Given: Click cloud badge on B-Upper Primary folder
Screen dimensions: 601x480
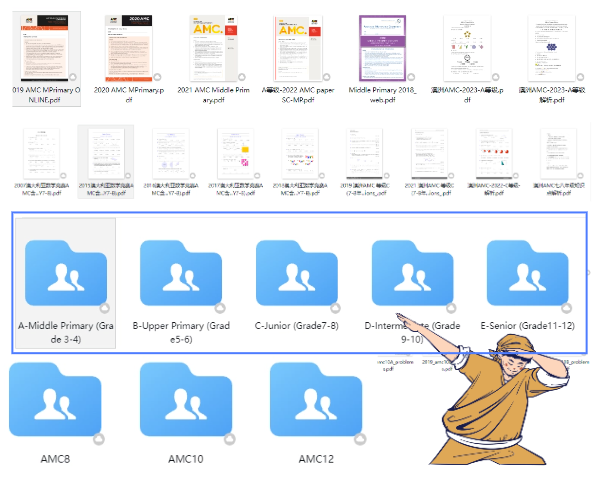Looking at the screenshot, I should (220, 308).
